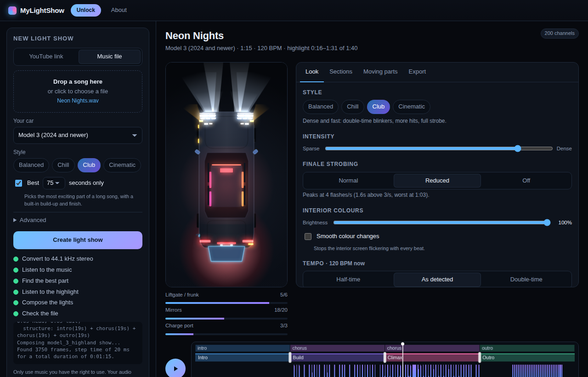Turn finale strobing Off

[526, 181]
